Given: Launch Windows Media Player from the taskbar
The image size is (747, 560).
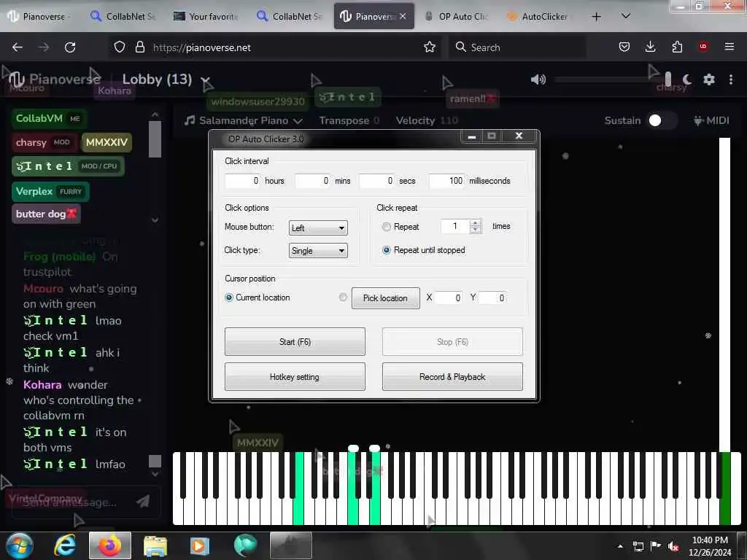Looking at the screenshot, I should coord(200,545).
